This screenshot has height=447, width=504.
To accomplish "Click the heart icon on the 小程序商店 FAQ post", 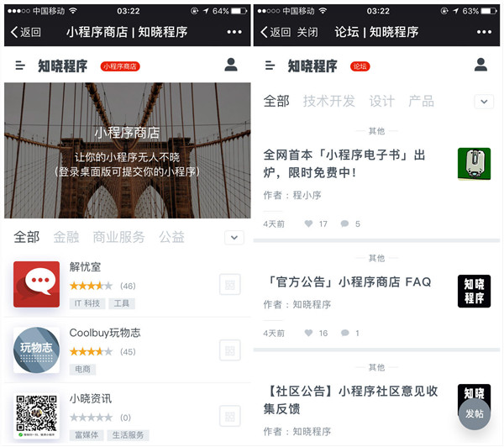I will pos(309,333).
